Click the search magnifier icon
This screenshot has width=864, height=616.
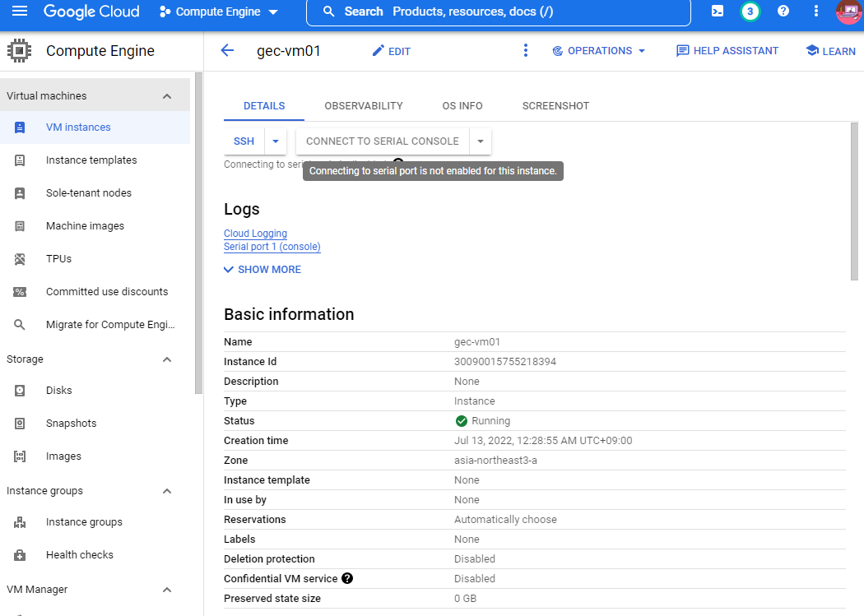328,12
